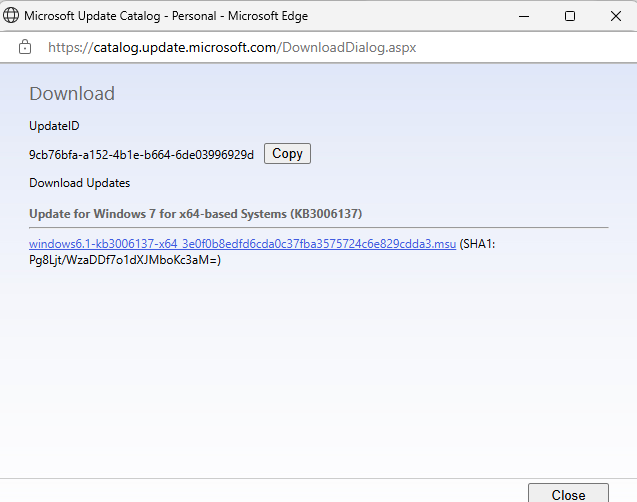The image size is (637, 502).
Task: Click the globe icon in title bar
Action: (x=11, y=16)
